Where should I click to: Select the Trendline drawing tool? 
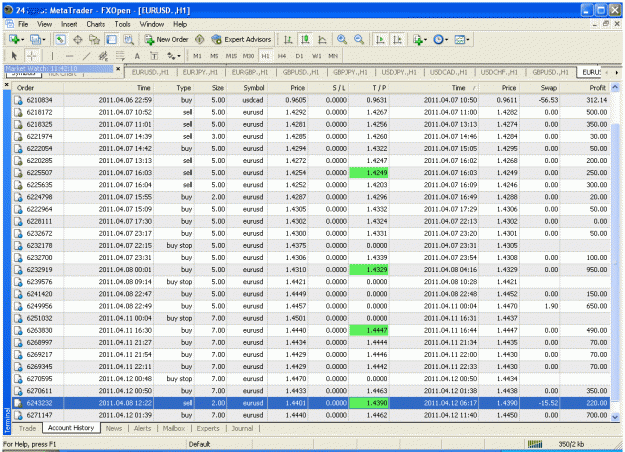[x=86, y=56]
